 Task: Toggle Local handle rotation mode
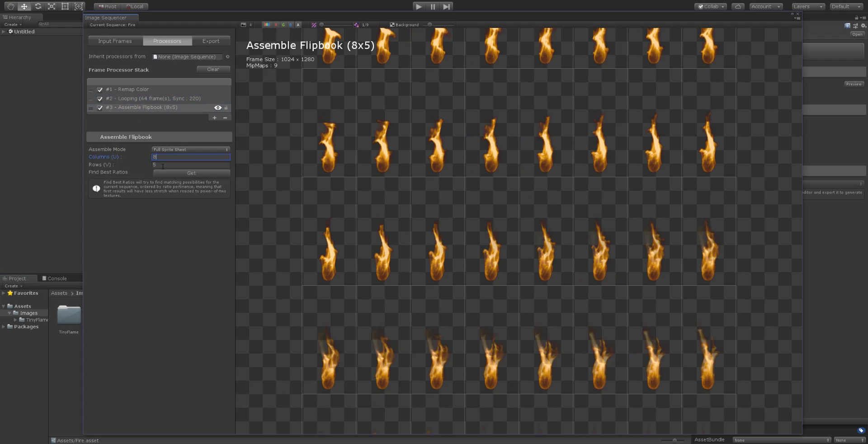click(135, 6)
